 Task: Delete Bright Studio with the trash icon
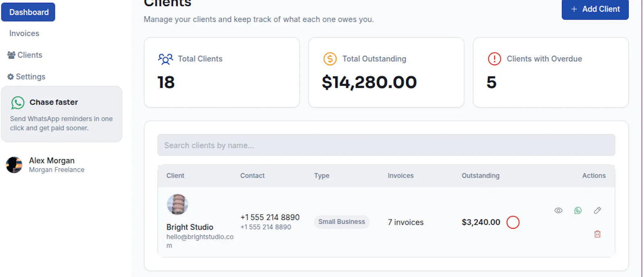(597, 234)
